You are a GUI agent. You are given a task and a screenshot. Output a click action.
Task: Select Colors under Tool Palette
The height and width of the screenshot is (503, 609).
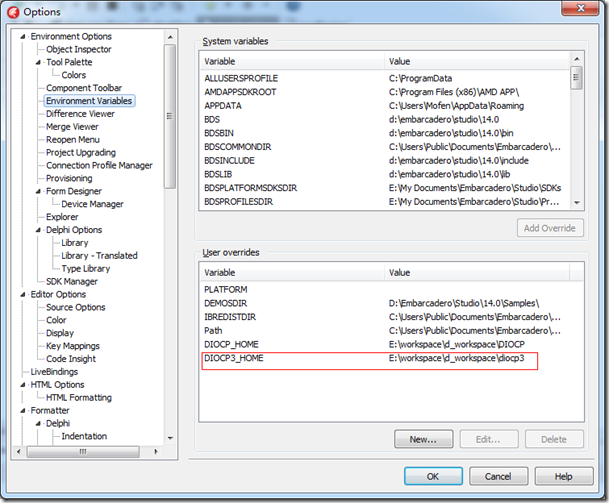(x=74, y=75)
